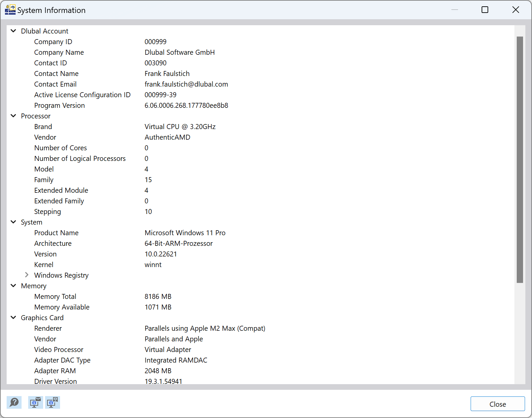Select the Graphics Card heading

42,317
